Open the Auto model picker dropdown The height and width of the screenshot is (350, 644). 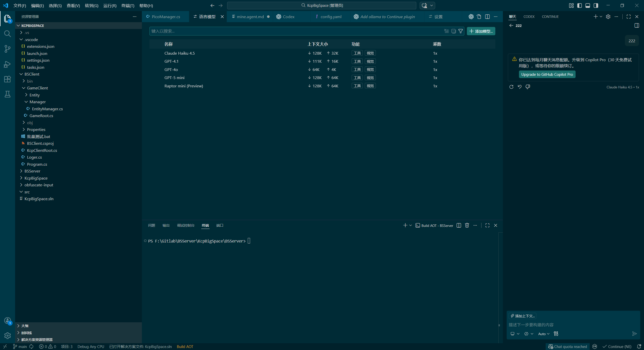click(544, 334)
